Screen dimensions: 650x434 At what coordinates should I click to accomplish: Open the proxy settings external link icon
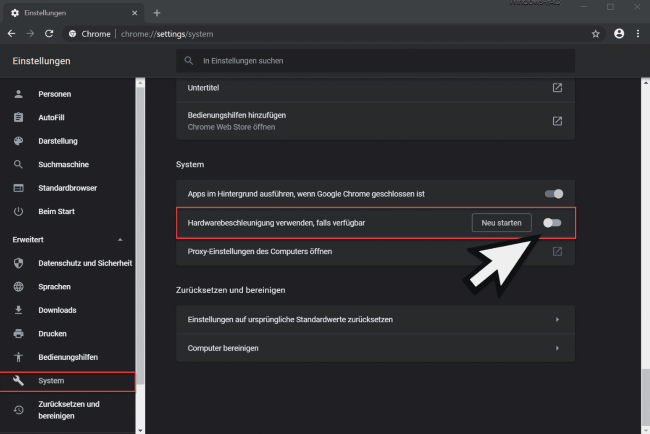point(557,251)
